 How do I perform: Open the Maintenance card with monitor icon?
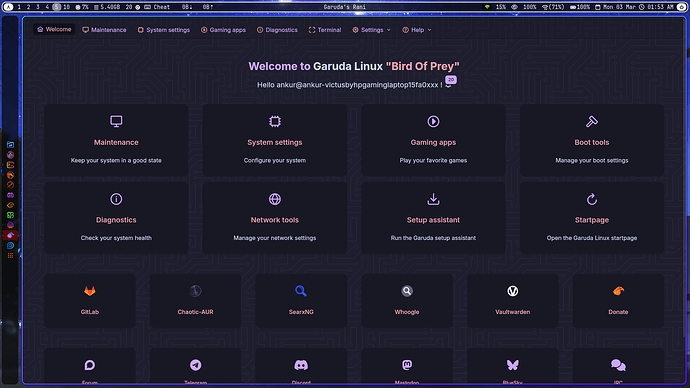116,140
